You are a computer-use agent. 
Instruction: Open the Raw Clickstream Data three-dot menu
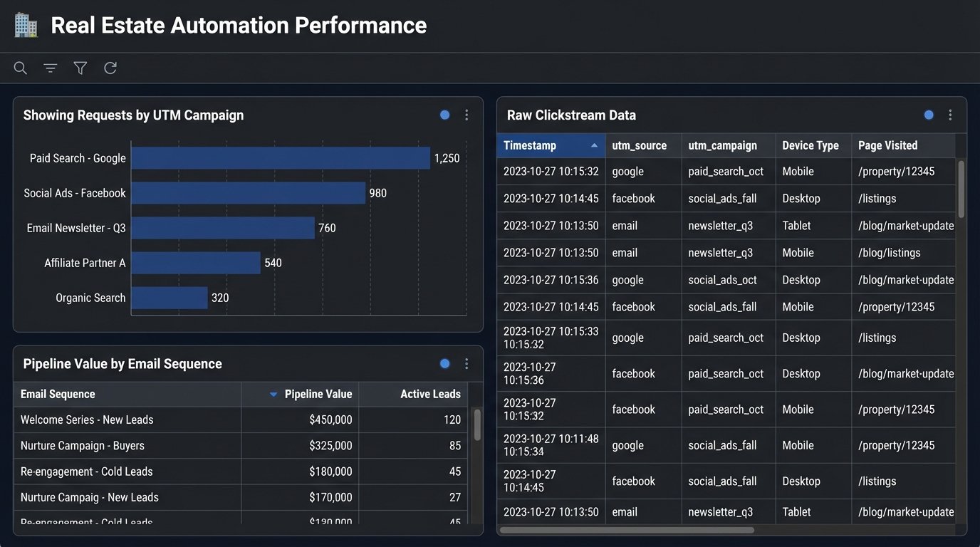tap(950, 115)
